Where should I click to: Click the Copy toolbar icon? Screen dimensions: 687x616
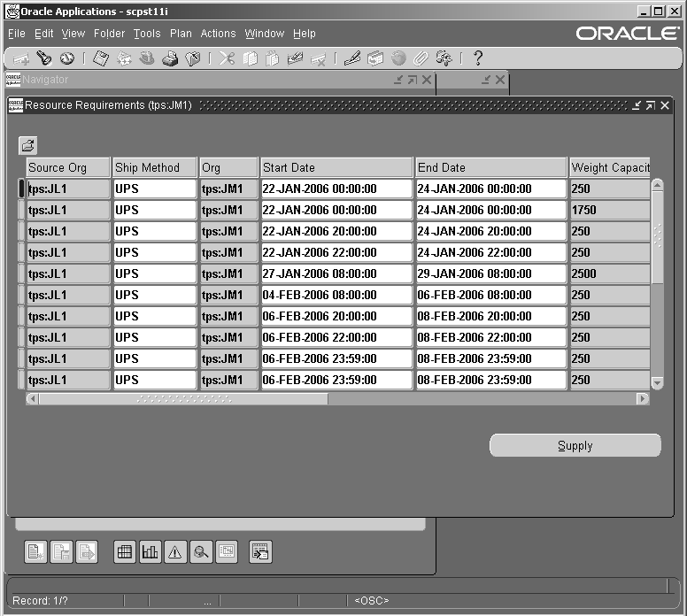250,58
